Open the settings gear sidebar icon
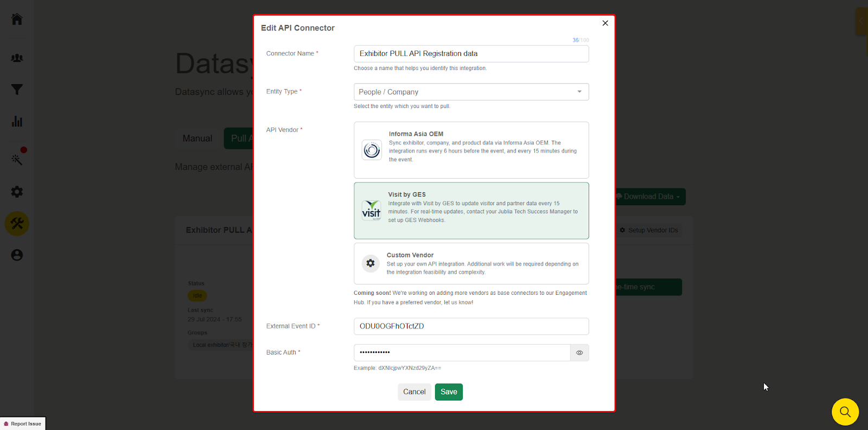Image resolution: width=868 pixels, height=430 pixels. pos(17,192)
